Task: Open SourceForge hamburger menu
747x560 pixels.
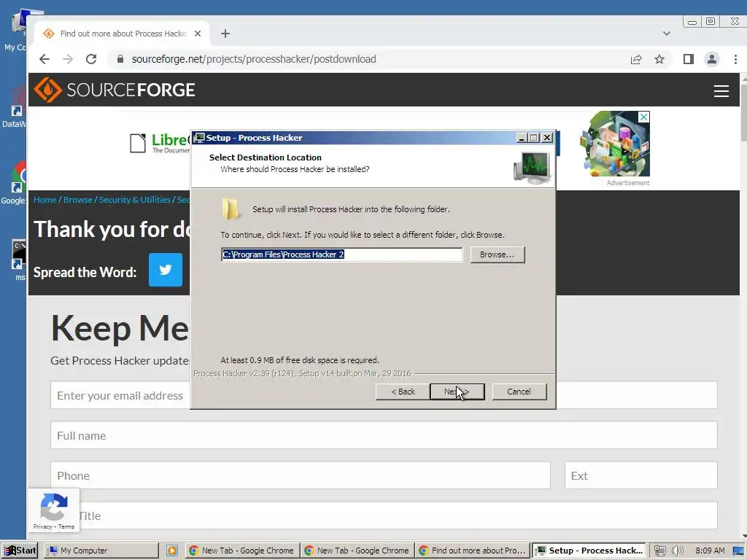Action: pyautogui.click(x=721, y=90)
